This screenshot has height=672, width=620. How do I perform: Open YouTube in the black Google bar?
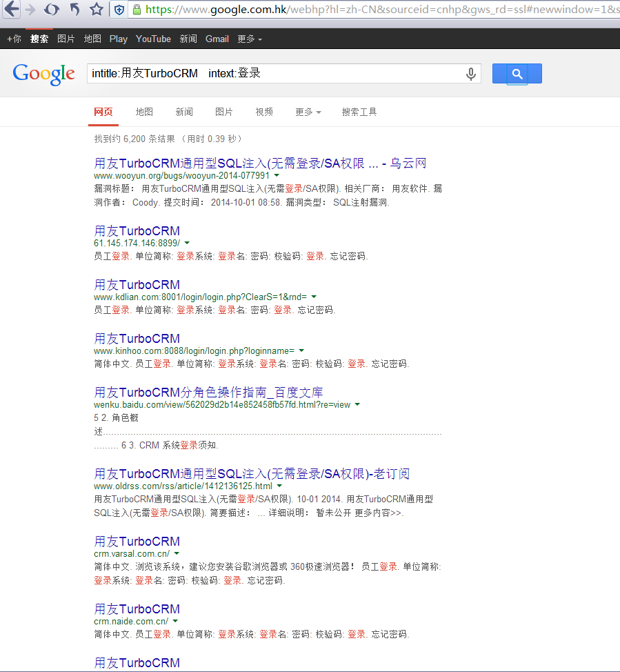pos(153,39)
